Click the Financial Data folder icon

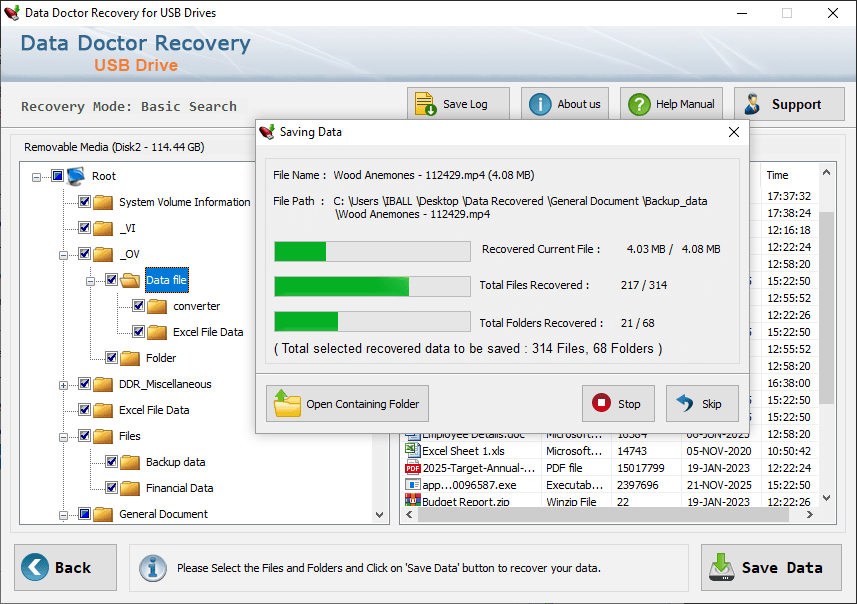130,488
